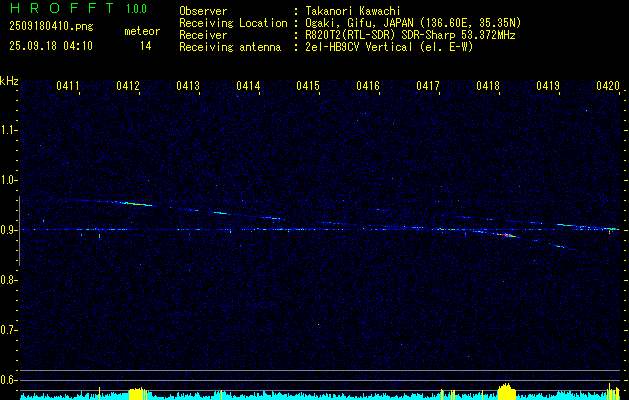629x400 pixels.
Task: Click the 0420 time marker
Action: coord(608,85)
